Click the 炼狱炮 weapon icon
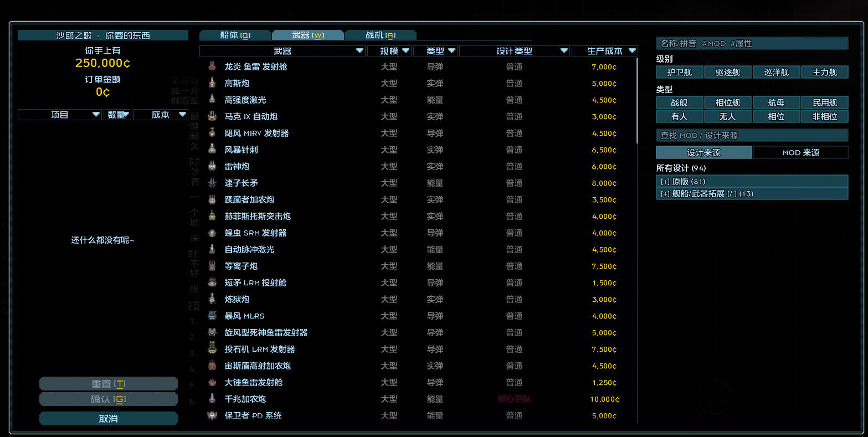The height and width of the screenshot is (437, 868). [212, 299]
